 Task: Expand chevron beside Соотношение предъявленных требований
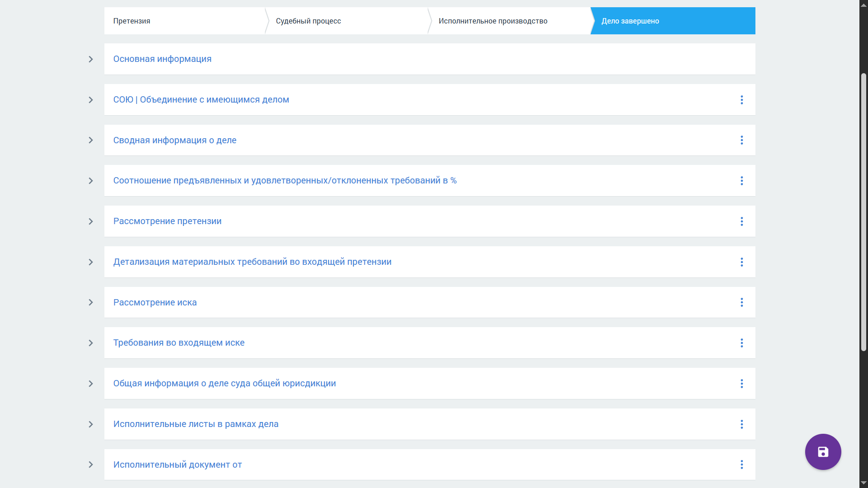click(x=91, y=181)
